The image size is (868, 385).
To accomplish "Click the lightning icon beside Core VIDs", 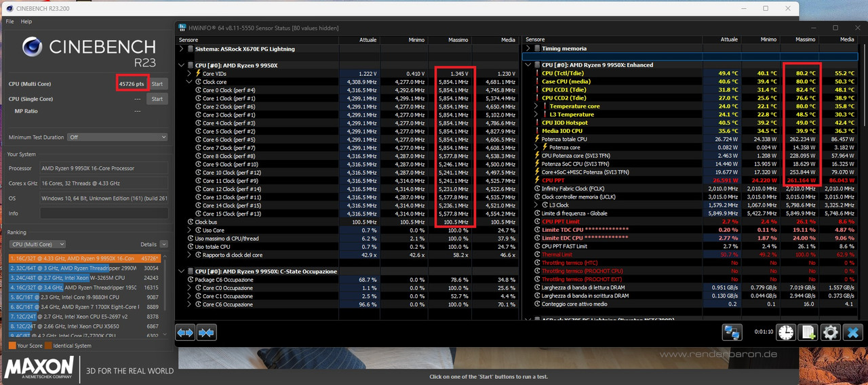I will coord(198,73).
